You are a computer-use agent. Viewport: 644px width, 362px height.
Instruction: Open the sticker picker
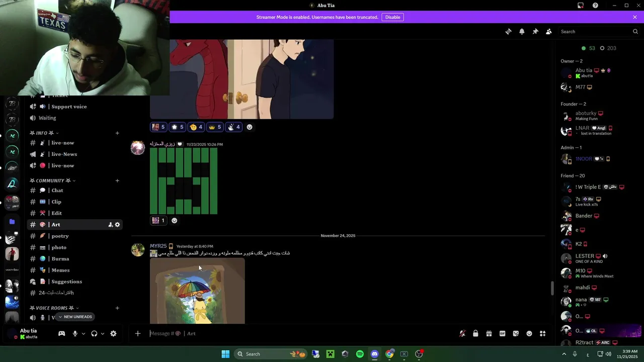point(516,333)
